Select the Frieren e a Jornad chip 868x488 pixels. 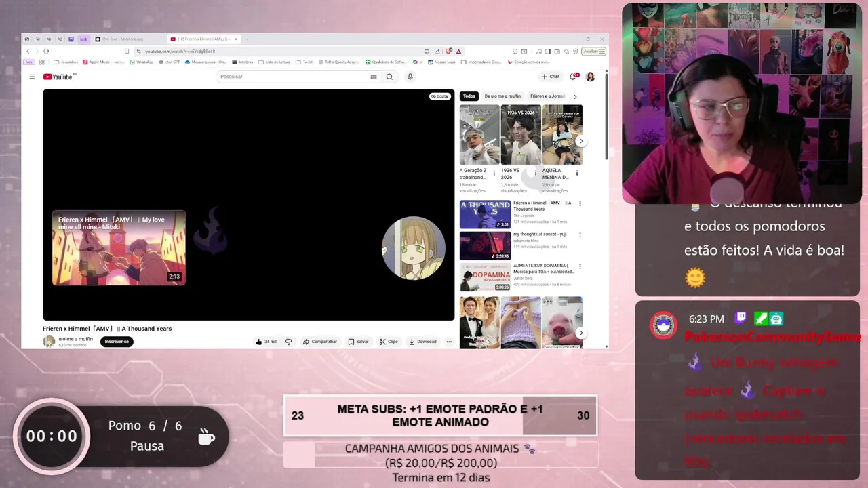pyautogui.click(x=547, y=96)
